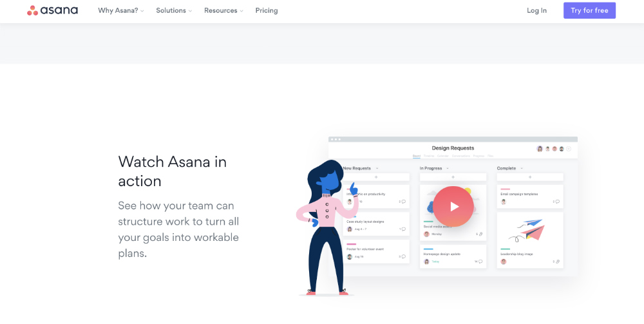The height and width of the screenshot is (324, 644).
Task: Expand the Resources navigation dropdown
Action: click(x=223, y=11)
